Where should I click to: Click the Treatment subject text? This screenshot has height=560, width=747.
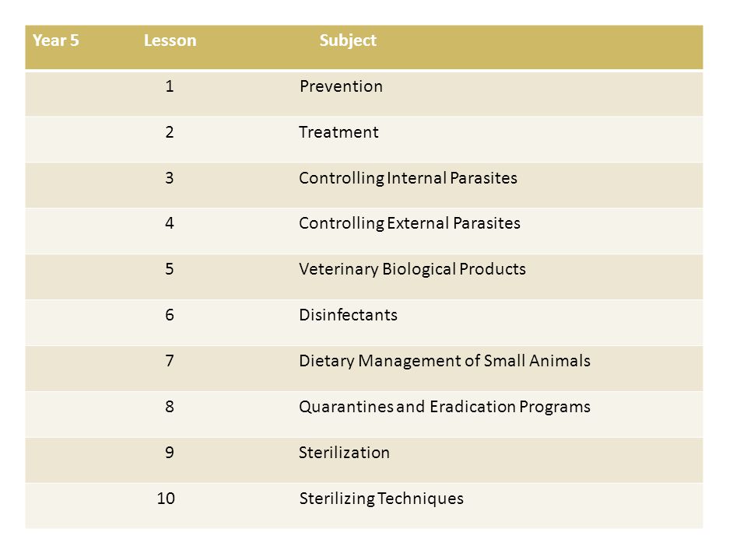click(x=338, y=132)
